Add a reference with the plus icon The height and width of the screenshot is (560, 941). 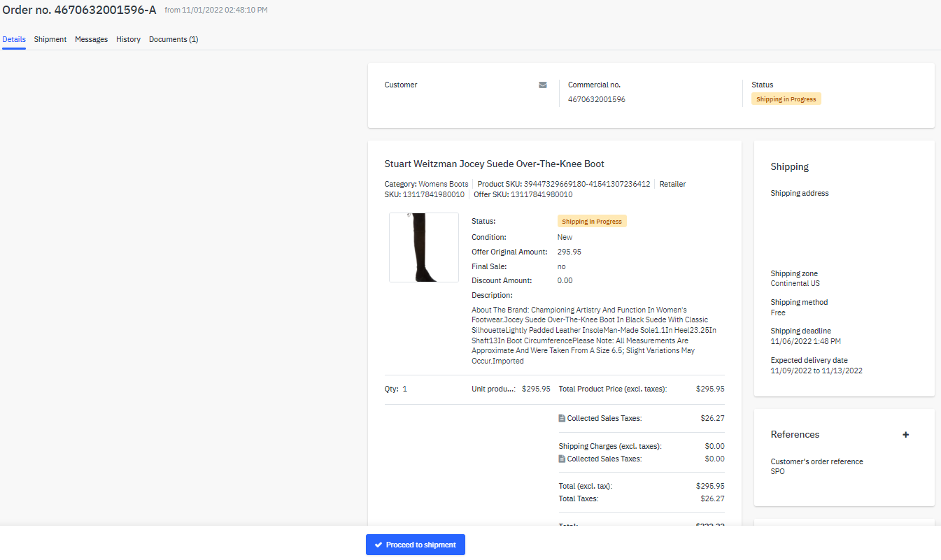[906, 435]
